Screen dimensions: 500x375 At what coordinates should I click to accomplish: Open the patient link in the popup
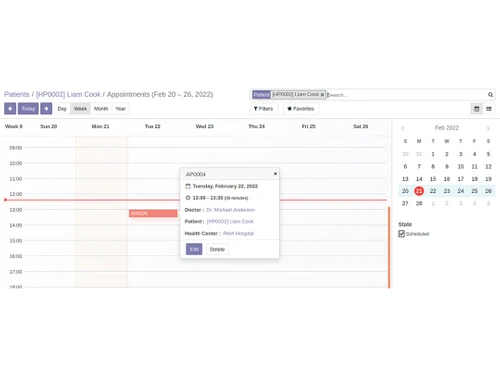pos(230,222)
